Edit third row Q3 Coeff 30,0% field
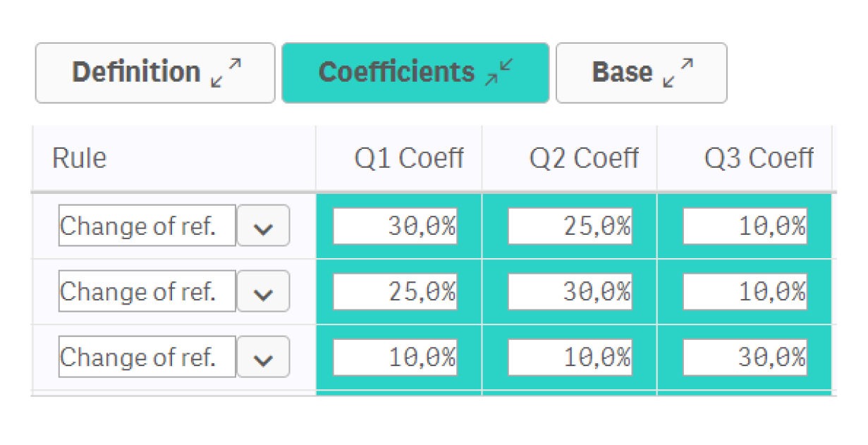 [x=745, y=358]
